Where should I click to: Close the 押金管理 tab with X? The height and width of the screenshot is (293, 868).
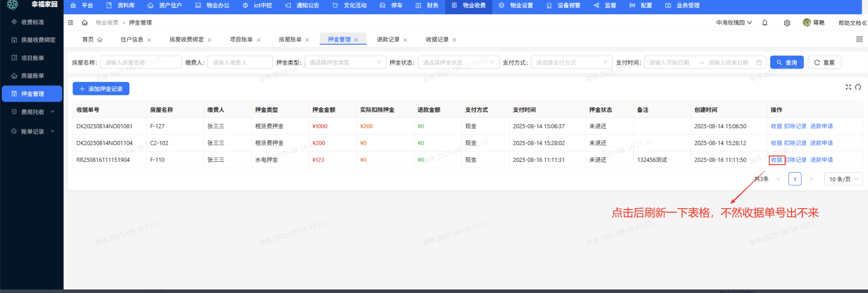(356, 40)
